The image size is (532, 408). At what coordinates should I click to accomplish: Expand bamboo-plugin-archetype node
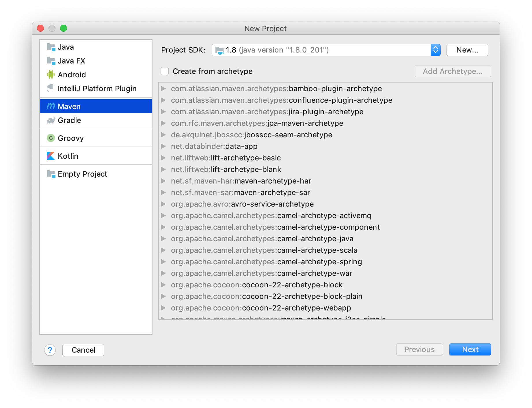tap(163, 88)
